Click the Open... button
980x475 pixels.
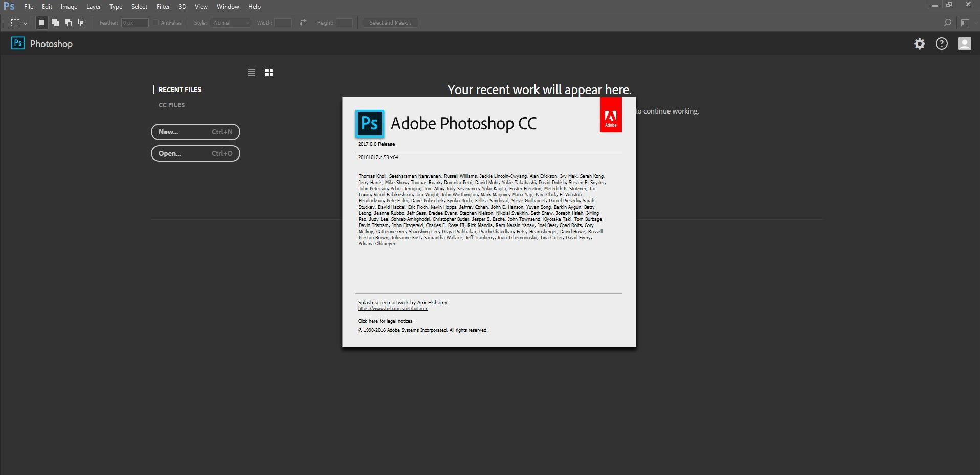[x=195, y=153]
